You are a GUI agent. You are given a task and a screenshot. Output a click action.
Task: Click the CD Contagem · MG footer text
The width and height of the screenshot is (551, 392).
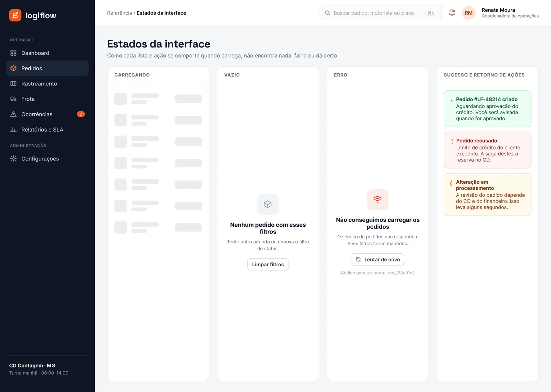click(32, 365)
